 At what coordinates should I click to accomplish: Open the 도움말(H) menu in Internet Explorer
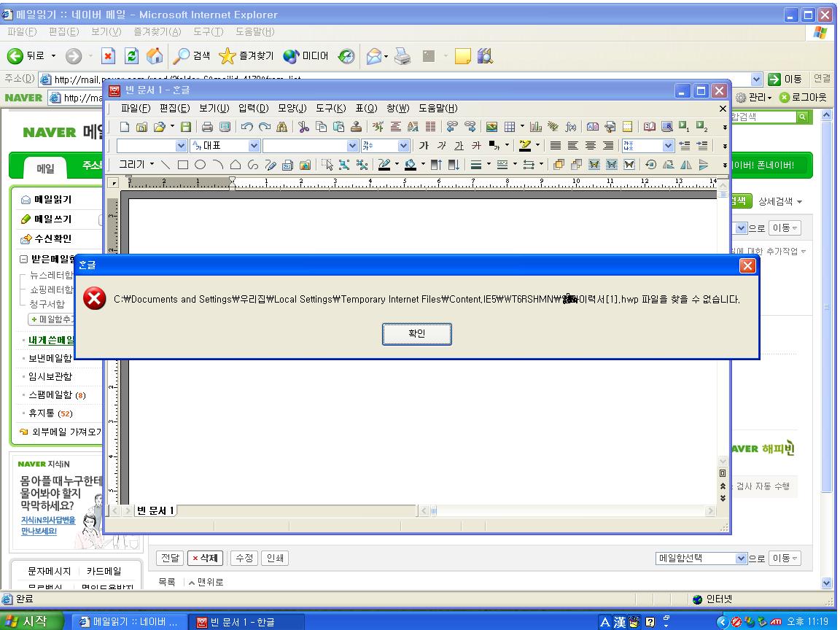click(x=255, y=31)
